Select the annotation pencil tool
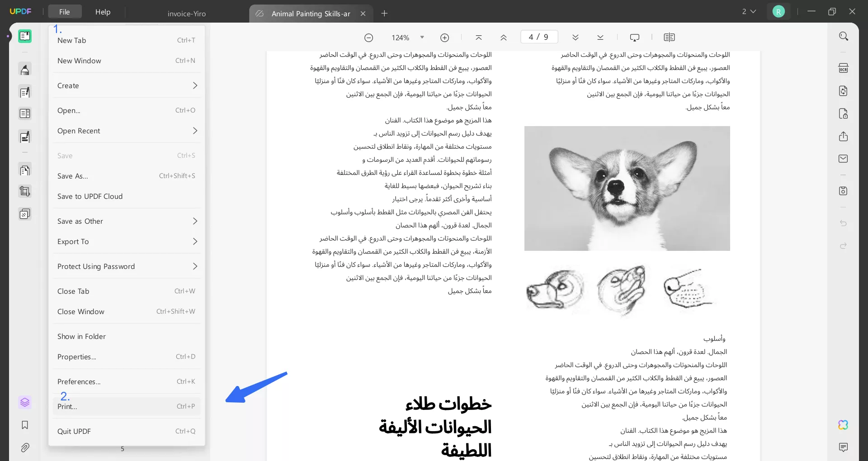The width and height of the screenshot is (868, 461). [25, 69]
